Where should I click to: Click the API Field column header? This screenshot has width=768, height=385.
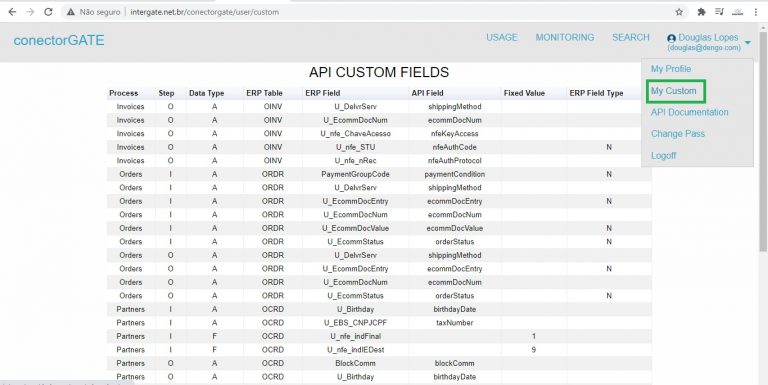(427, 93)
